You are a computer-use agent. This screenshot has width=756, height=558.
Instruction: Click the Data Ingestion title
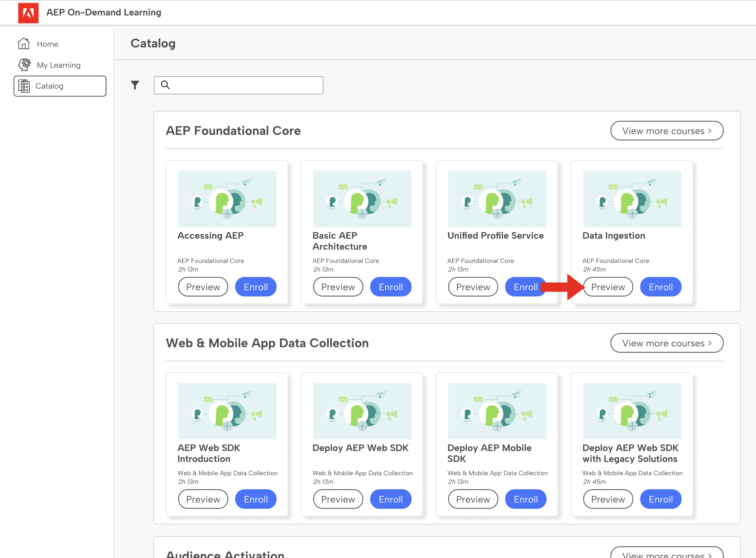coord(614,236)
